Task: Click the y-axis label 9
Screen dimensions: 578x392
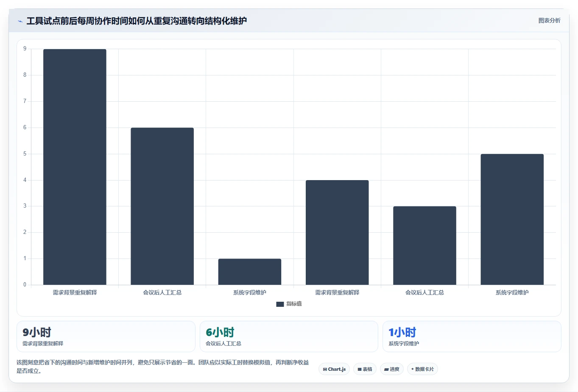Action: click(25, 49)
